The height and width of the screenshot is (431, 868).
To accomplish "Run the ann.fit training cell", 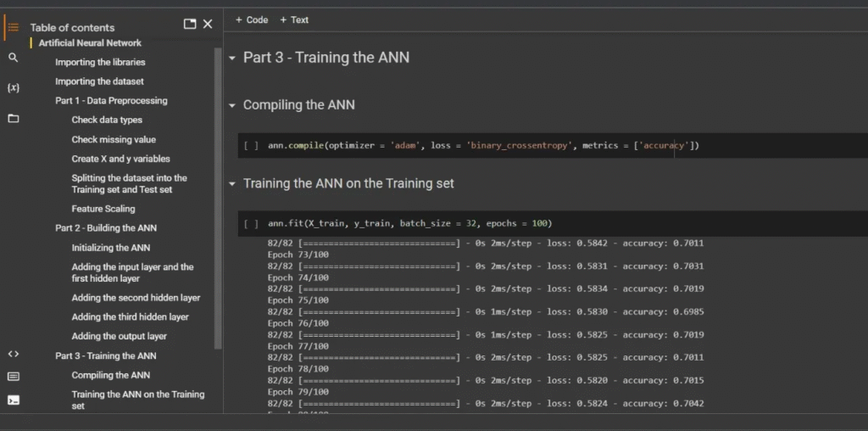I will [251, 224].
